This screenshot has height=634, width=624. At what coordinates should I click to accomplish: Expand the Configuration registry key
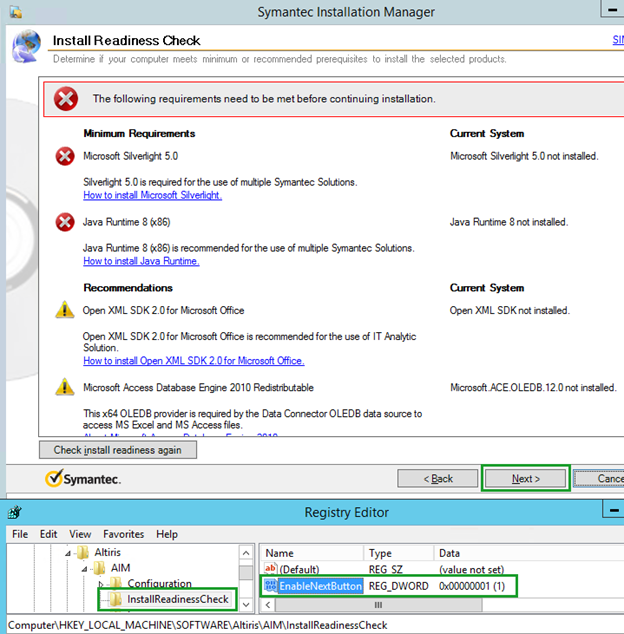pos(101,584)
